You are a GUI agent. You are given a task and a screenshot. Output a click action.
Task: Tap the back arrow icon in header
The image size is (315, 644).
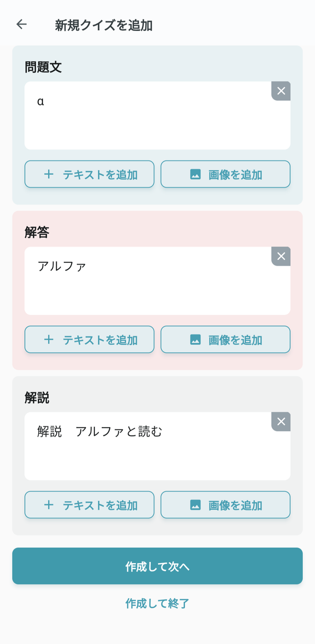click(22, 24)
